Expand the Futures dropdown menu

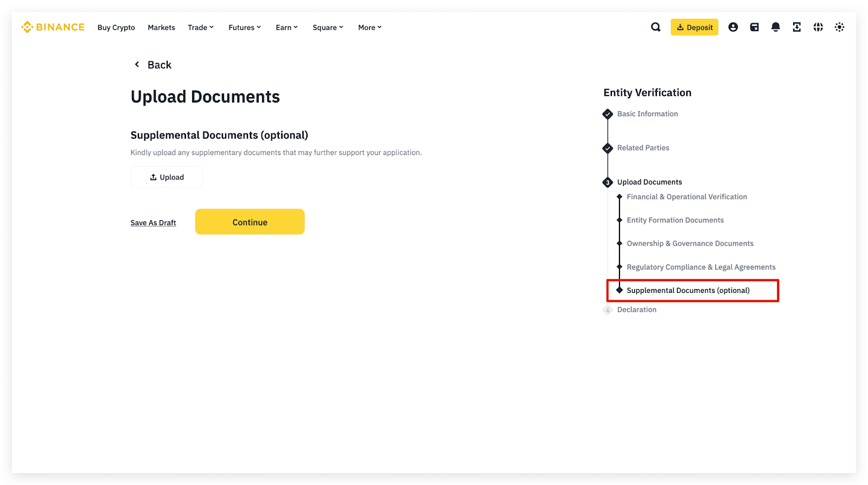(x=244, y=28)
